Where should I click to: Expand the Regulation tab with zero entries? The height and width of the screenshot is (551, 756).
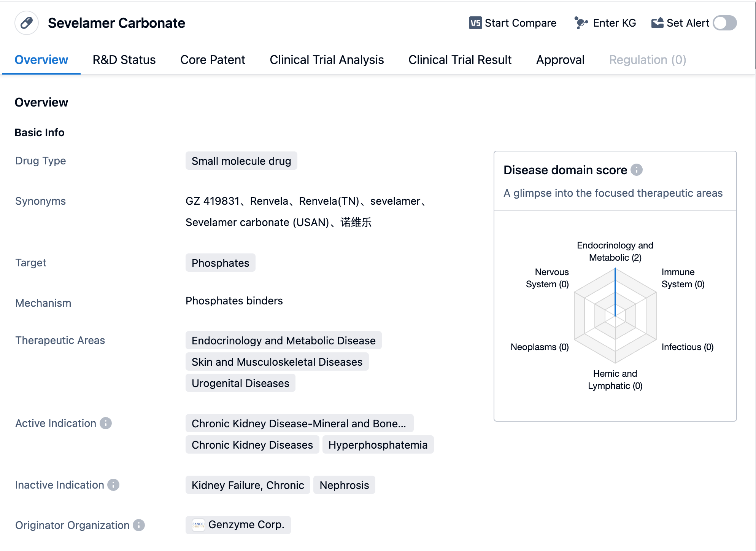coord(647,59)
